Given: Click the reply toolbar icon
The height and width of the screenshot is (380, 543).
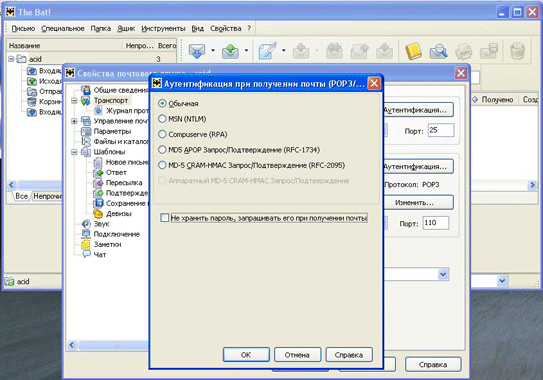Looking at the screenshot, I should (x=301, y=51).
